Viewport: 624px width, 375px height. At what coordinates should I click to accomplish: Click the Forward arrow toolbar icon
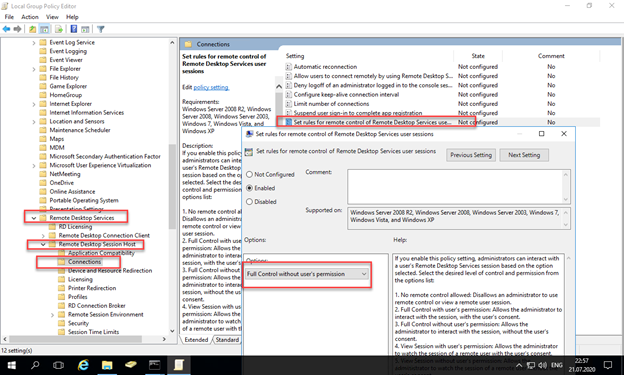(17, 29)
